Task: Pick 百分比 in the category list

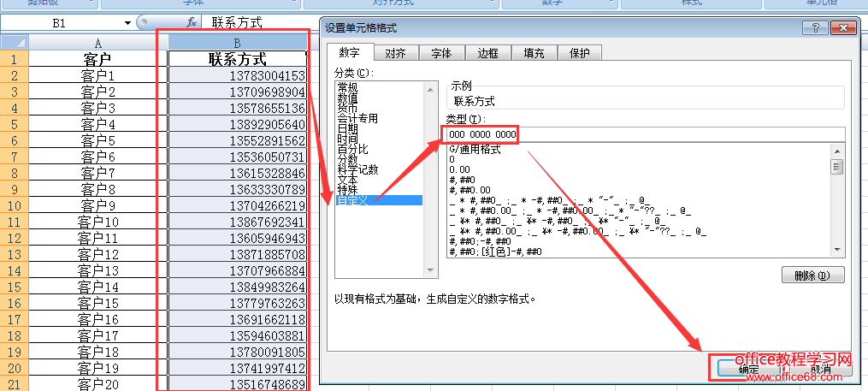Action: coord(352,149)
